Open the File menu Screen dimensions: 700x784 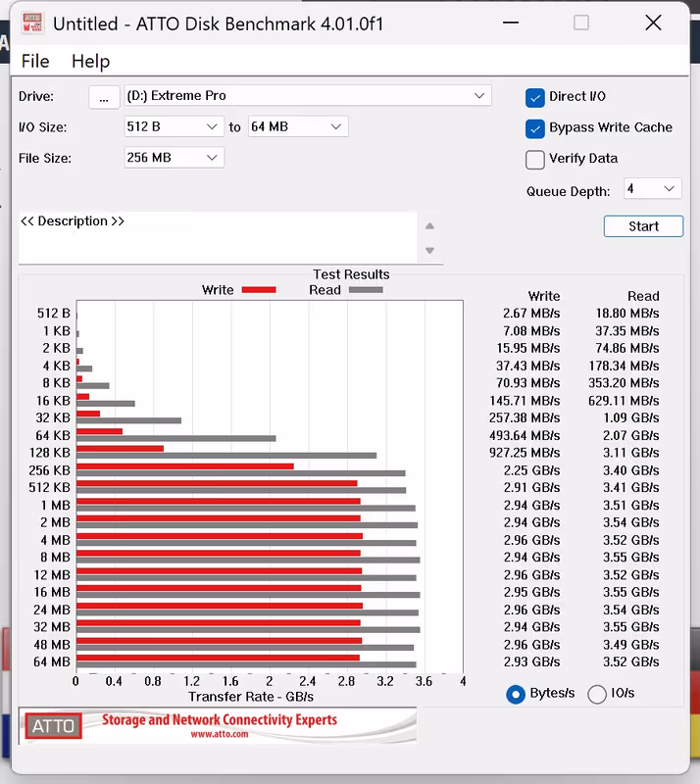click(35, 61)
